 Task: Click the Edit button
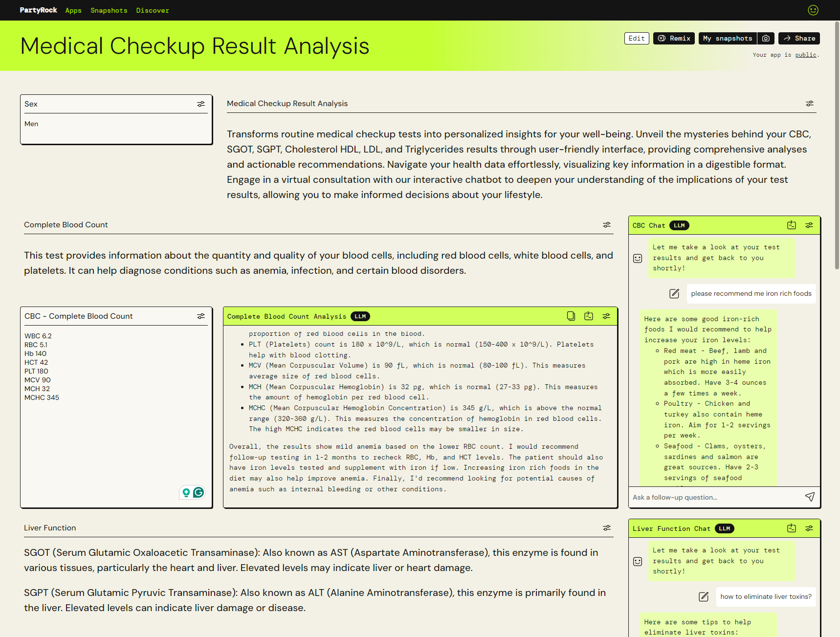click(637, 38)
